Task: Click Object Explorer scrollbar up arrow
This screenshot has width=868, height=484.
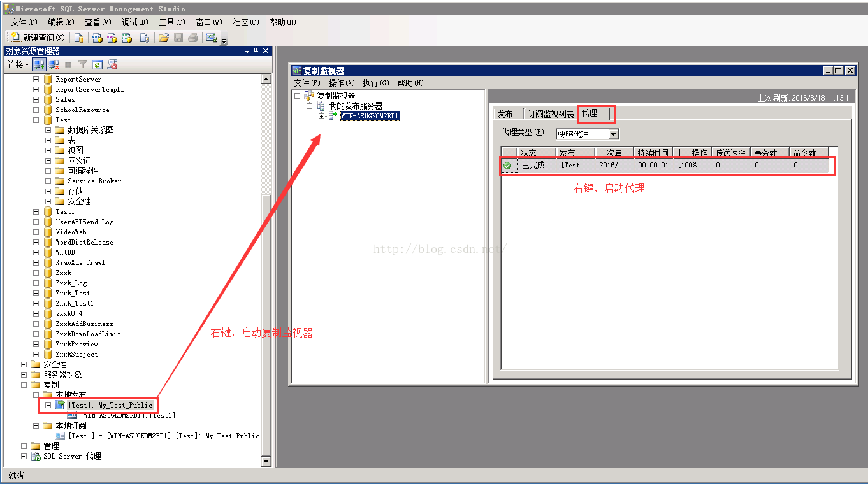Action: pos(266,79)
